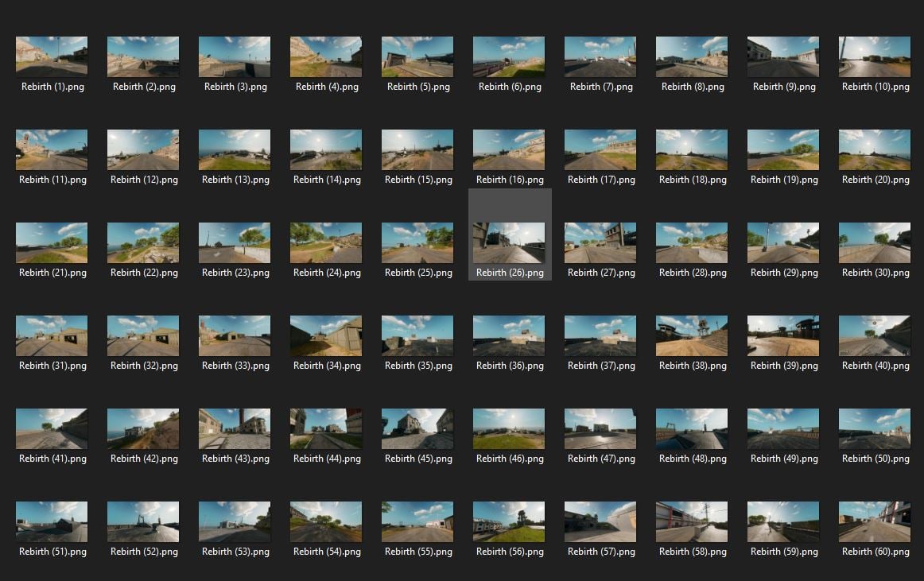The width and height of the screenshot is (924, 581).
Task: Click the Rebirth (12).png image
Action: [x=143, y=149]
